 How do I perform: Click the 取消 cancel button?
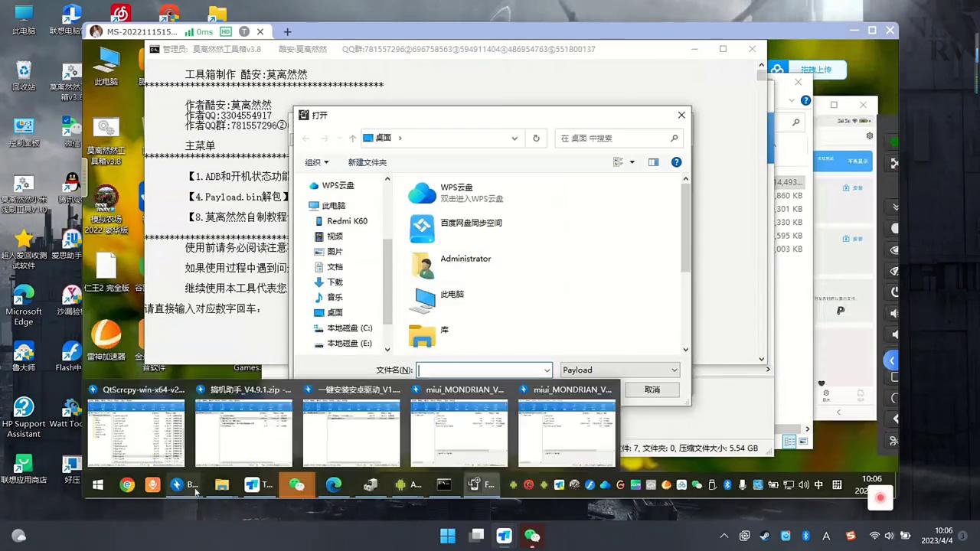[652, 390]
